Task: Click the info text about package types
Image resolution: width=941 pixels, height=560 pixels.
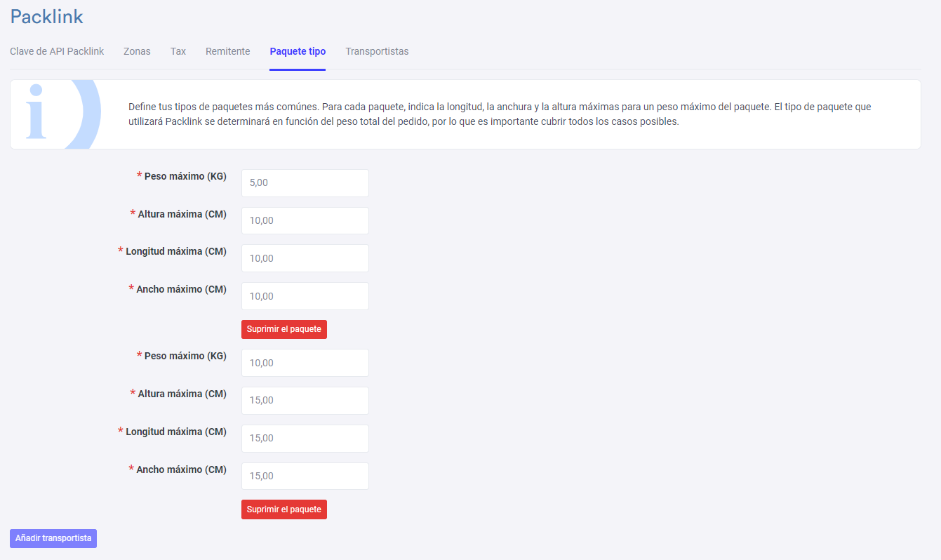Action: (x=500, y=114)
